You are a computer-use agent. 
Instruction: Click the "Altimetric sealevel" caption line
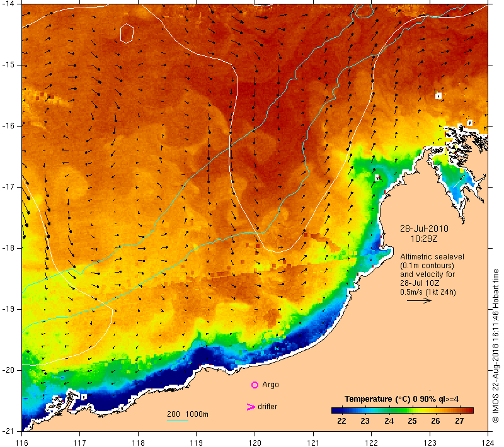[432, 257]
